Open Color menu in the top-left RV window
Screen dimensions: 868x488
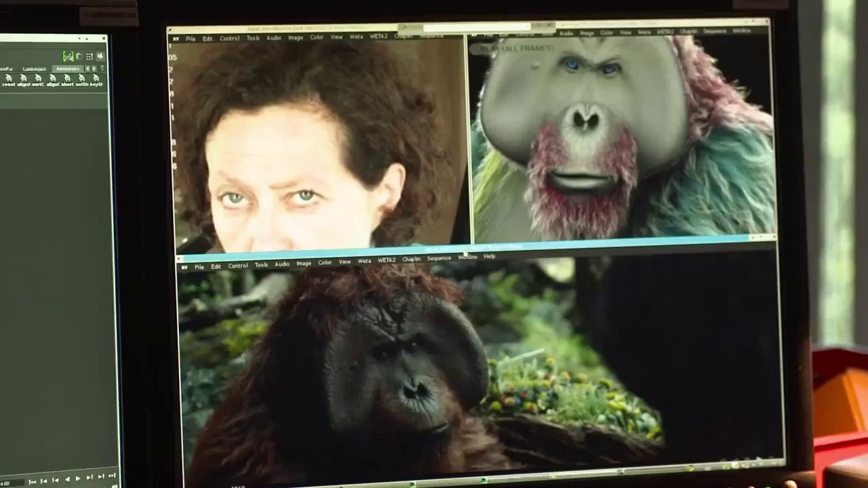(317, 37)
